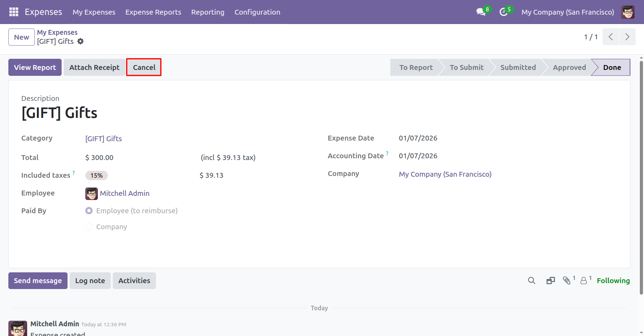The width and height of the screenshot is (644, 336).
Task: Click the Cancel button
Action: click(144, 67)
